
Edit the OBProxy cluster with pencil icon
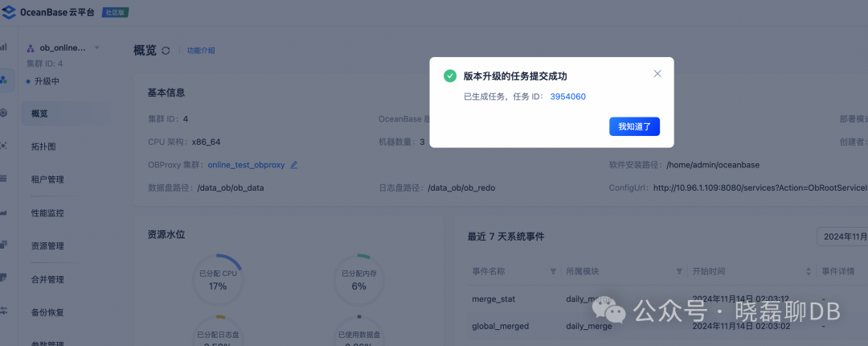click(294, 165)
